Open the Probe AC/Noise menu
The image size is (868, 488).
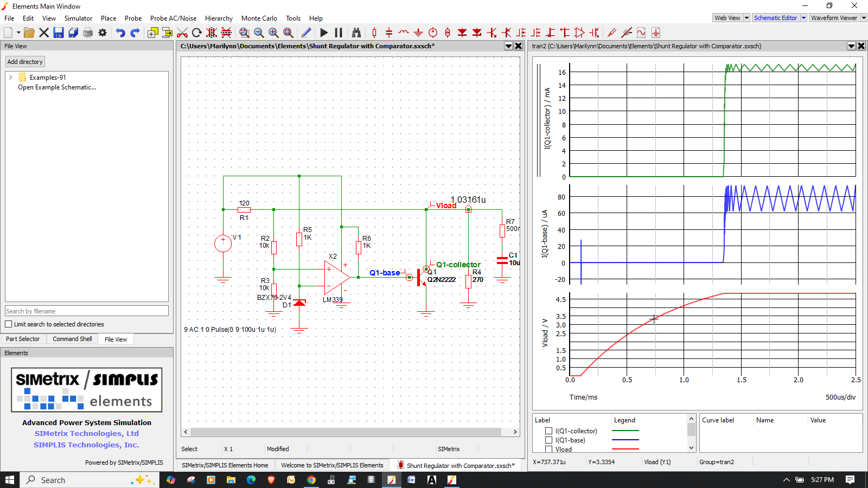click(173, 18)
